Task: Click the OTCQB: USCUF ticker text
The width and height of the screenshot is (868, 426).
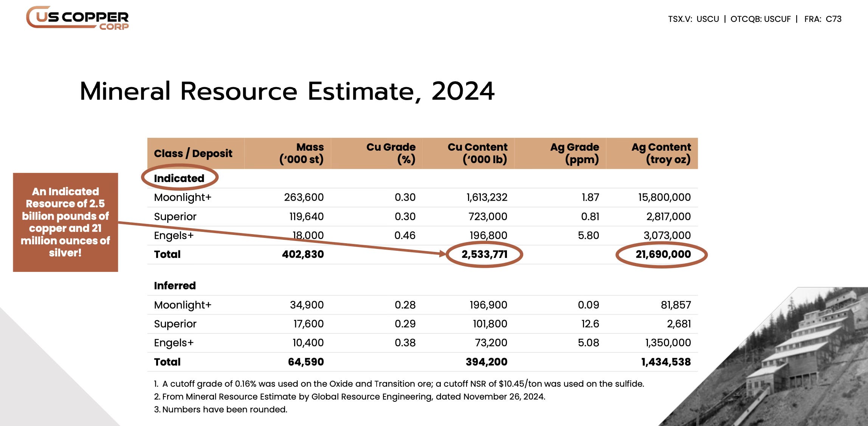Action: point(760,19)
